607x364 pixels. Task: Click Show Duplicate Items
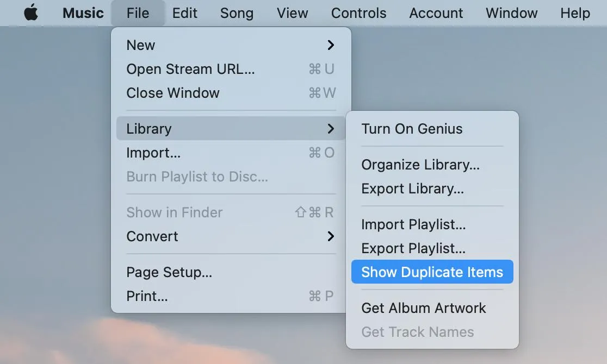(432, 272)
